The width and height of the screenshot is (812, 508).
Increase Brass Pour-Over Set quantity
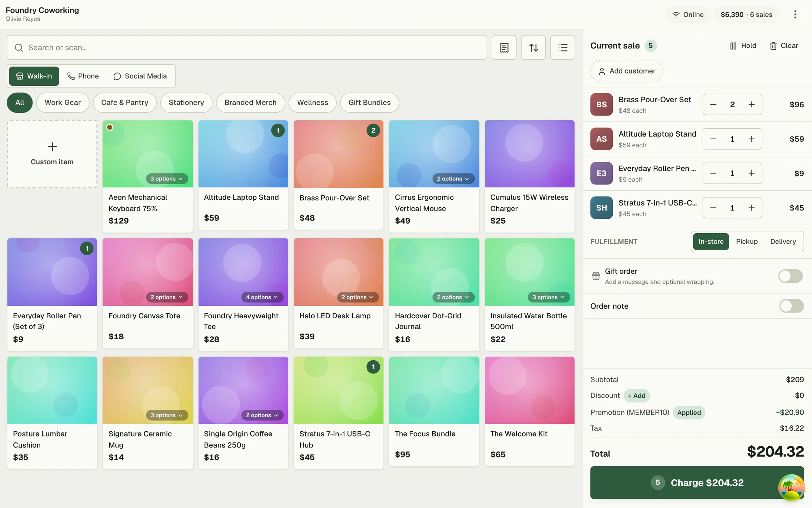point(751,105)
